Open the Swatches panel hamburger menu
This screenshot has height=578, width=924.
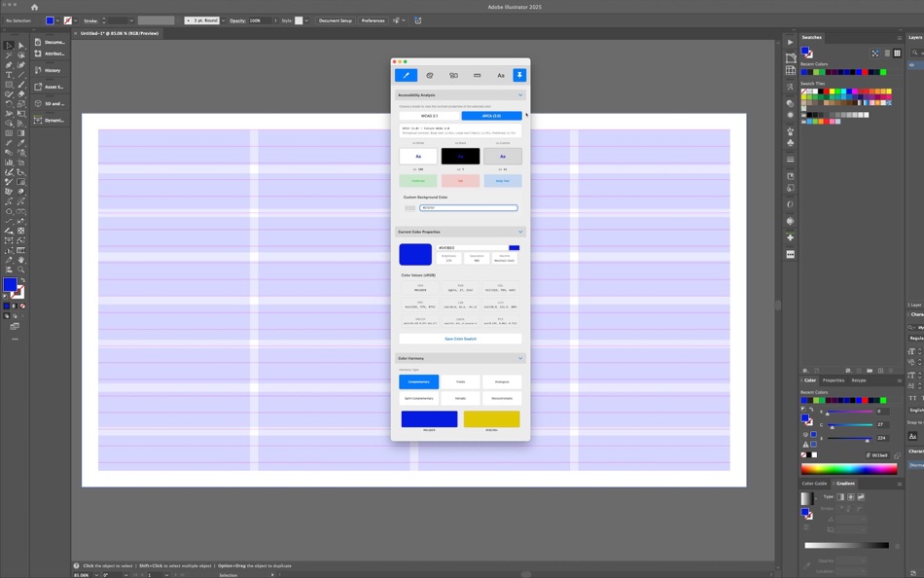click(900, 38)
